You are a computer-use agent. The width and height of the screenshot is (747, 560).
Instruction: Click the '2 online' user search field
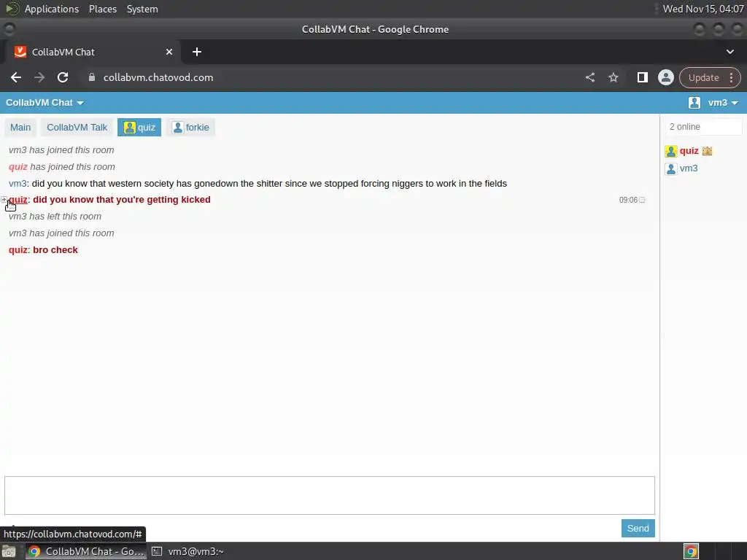tap(703, 127)
